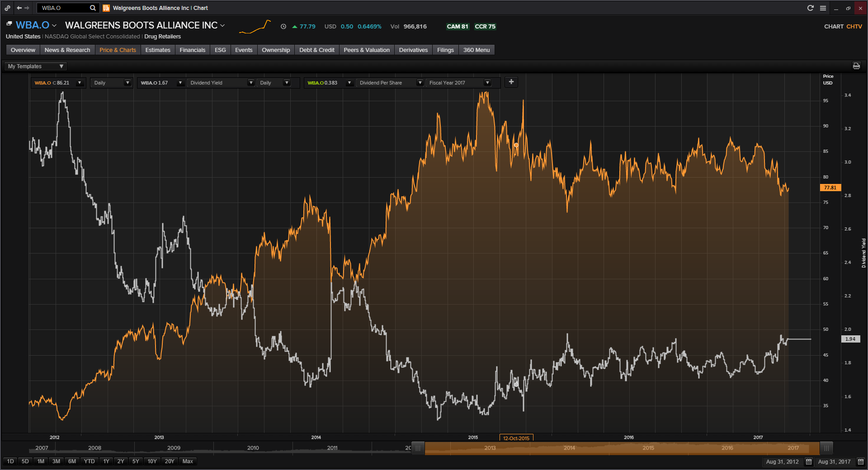Click the CAM 81 score badge
868x470 pixels.
(458, 26)
